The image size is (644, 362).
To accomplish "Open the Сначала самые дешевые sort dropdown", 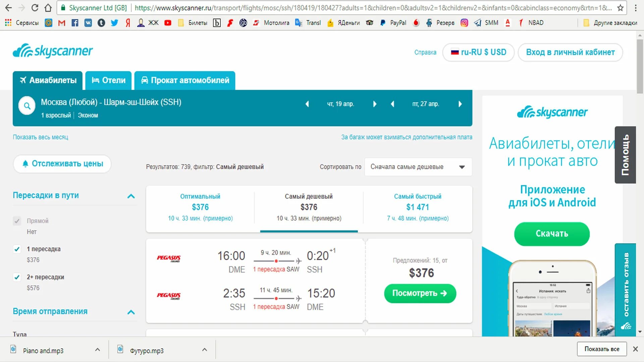I will pos(418,167).
